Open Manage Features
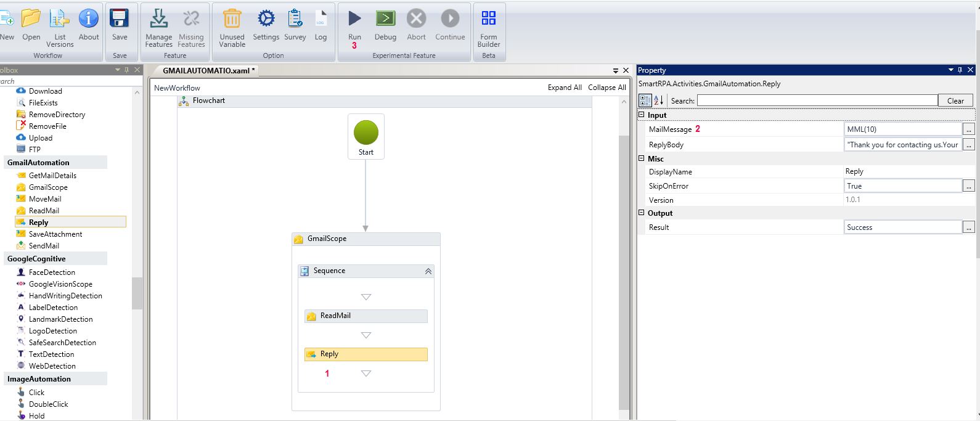Image resolution: width=980 pixels, height=421 pixels. tap(158, 19)
